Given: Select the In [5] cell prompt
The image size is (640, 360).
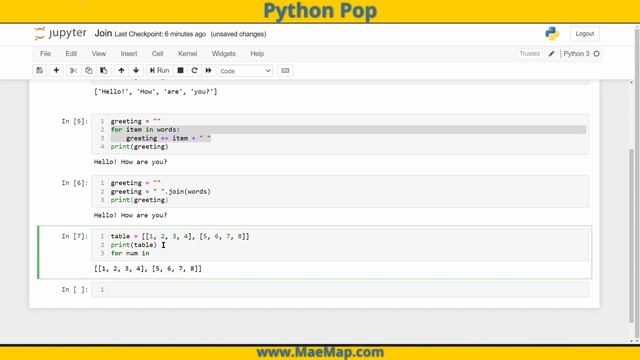Looking at the screenshot, I should (x=75, y=121).
